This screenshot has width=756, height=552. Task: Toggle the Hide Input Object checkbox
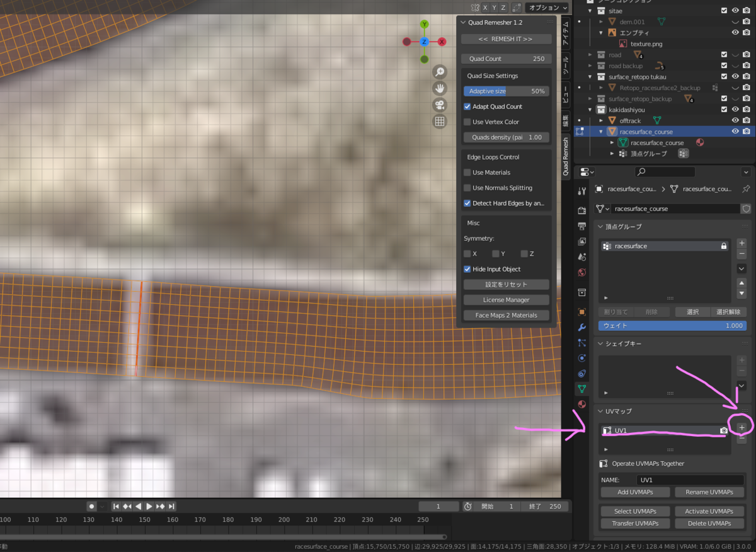467,269
